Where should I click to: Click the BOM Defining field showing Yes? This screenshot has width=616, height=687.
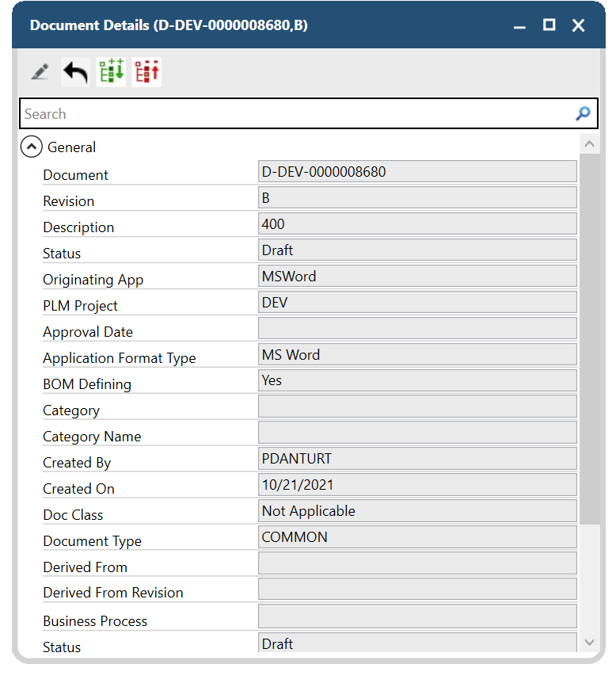[417, 381]
